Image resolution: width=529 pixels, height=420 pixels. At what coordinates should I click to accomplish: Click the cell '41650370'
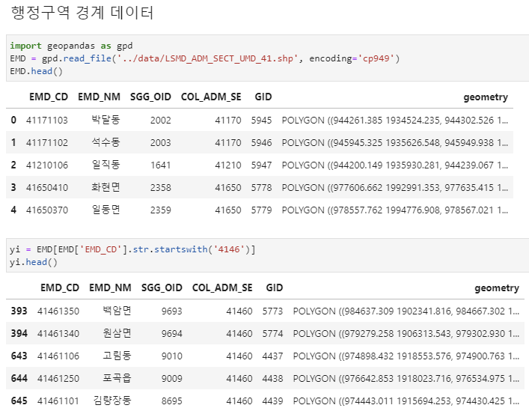47,210
